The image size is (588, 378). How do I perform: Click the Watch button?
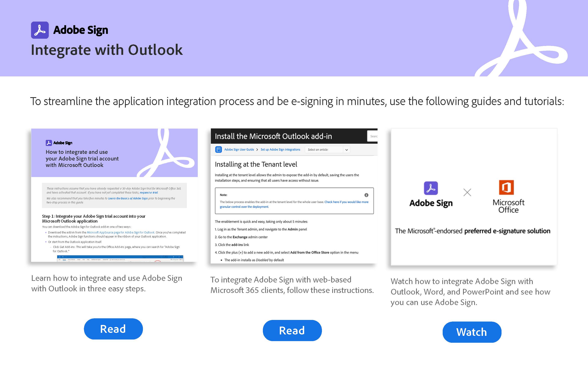tap(472, 332)
